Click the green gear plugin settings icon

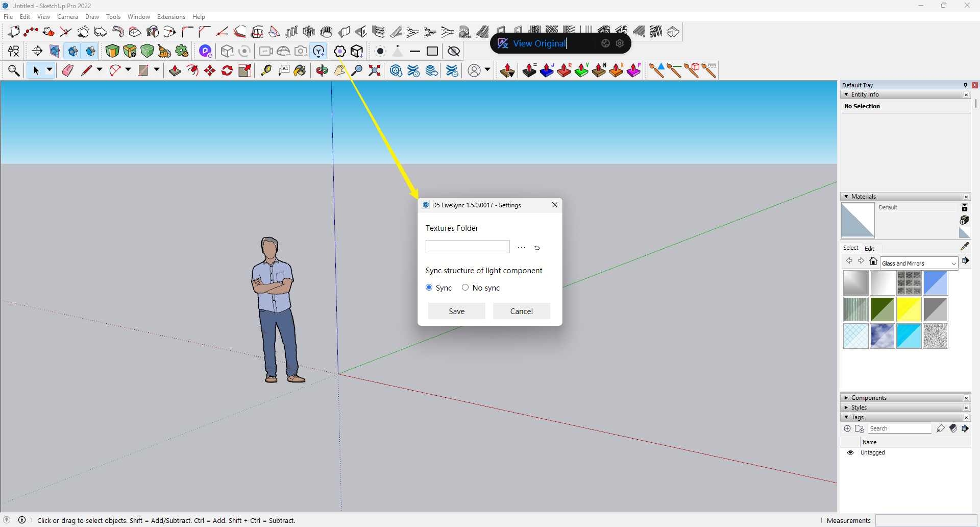coord(182,51)
